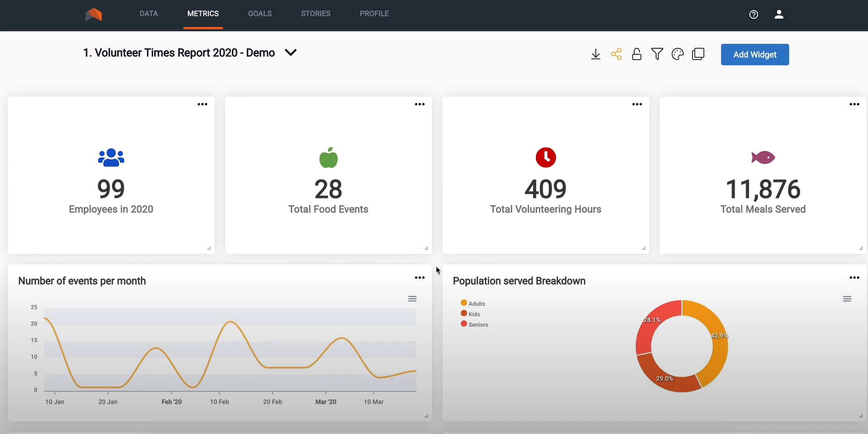868x434 pixels.
Task: Open the filter icon
Action: pyautogui.click(x=657, y=54)
